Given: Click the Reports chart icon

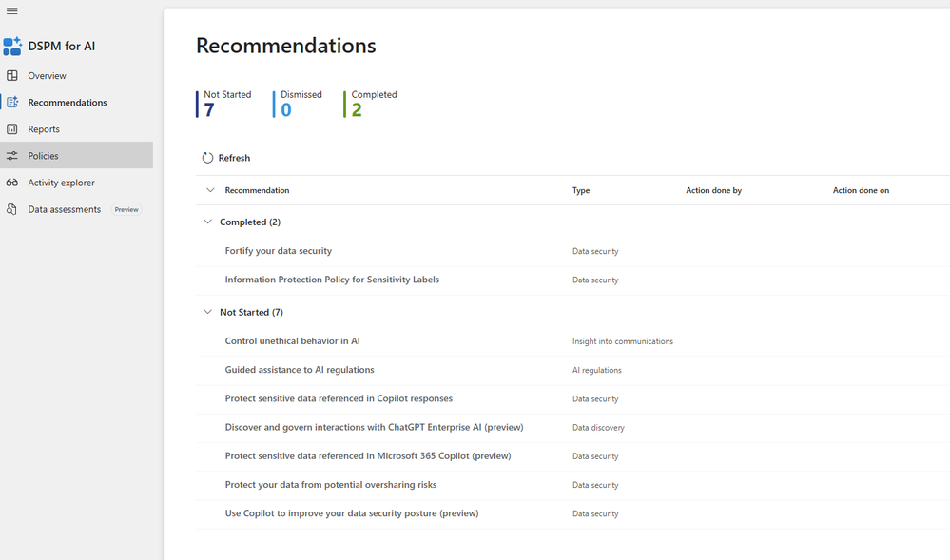Looking at the screenshot, I should pos(12,129).
